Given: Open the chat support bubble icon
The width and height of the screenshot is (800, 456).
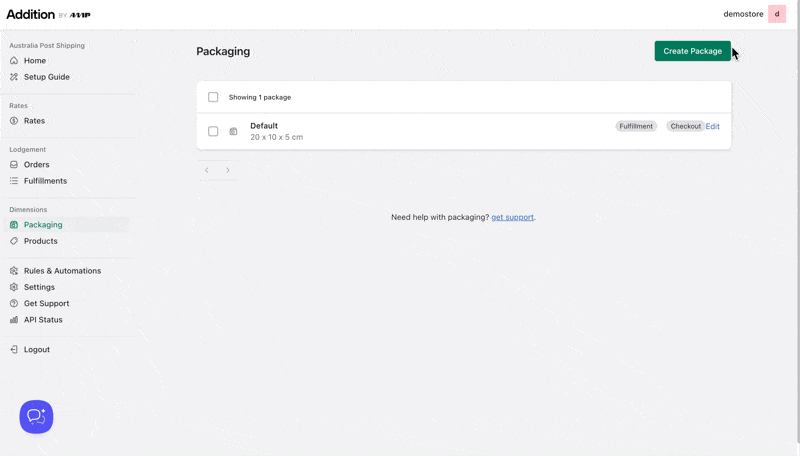Looking at the screenshot, I should (x=36, y=417).
